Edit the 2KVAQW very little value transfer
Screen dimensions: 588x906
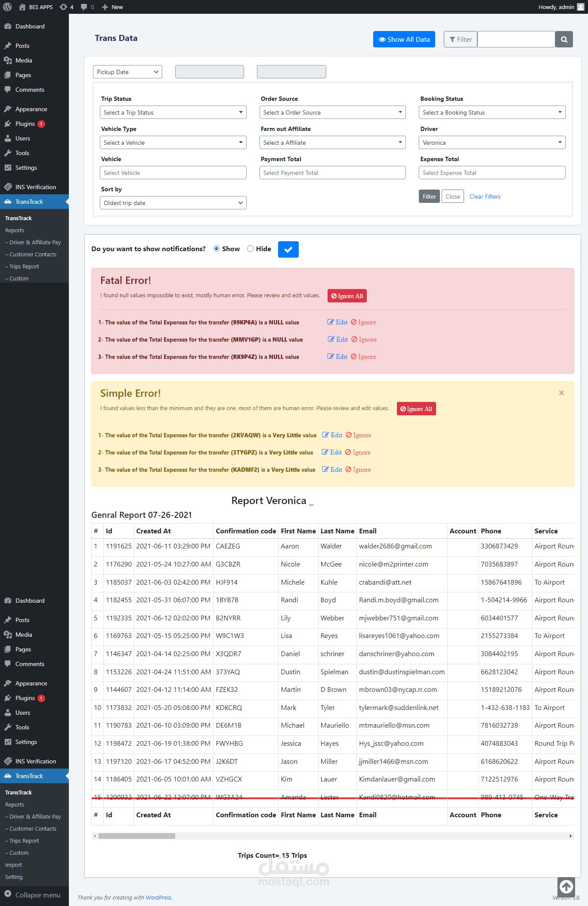point(332,435)
